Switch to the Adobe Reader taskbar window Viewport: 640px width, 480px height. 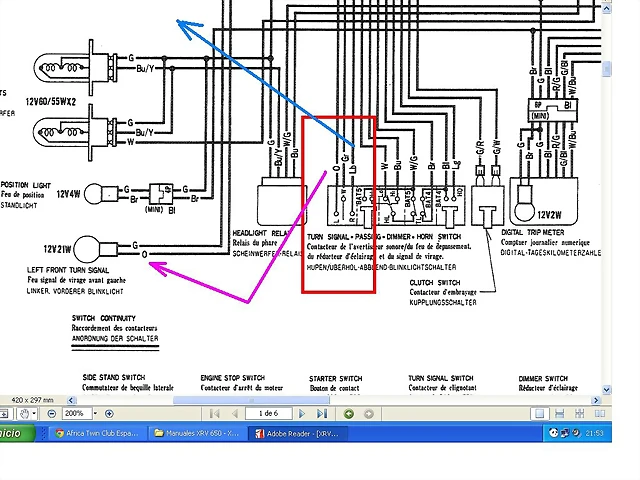click(x=298, y=433)
